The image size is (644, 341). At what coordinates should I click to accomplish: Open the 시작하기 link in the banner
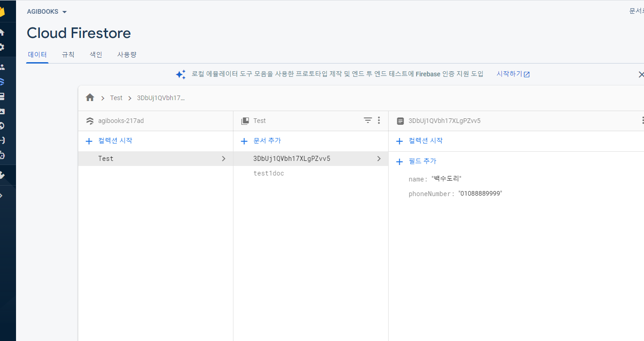[x=513, y=74]
